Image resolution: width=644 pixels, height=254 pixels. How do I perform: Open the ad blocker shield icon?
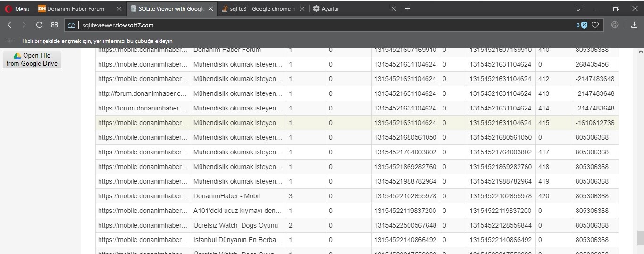click(x=584, y=25)
